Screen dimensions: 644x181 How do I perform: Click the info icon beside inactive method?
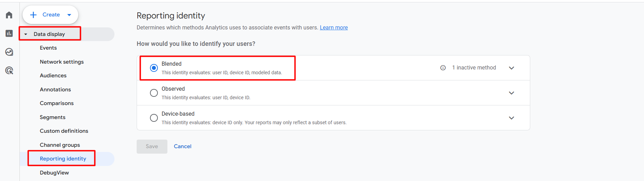coord(443,68)
